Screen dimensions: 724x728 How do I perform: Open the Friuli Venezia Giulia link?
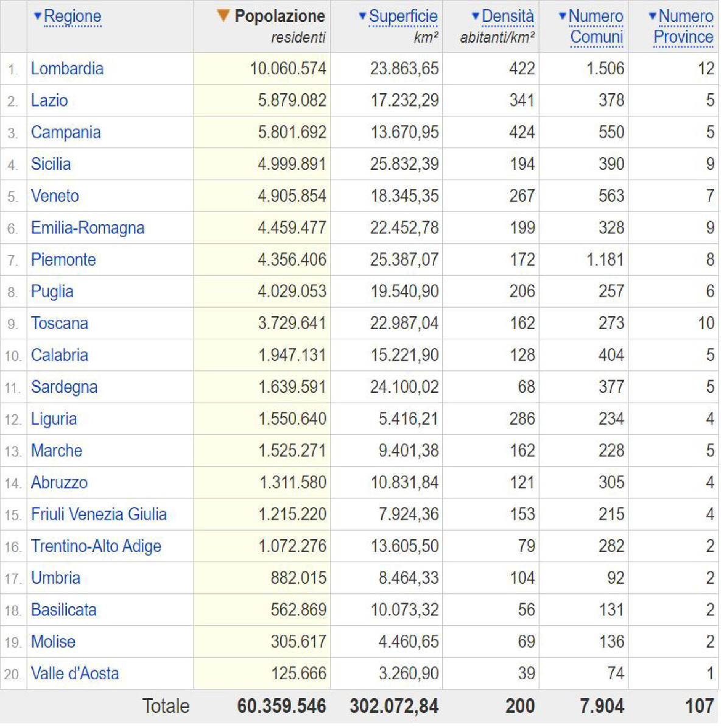99,514
